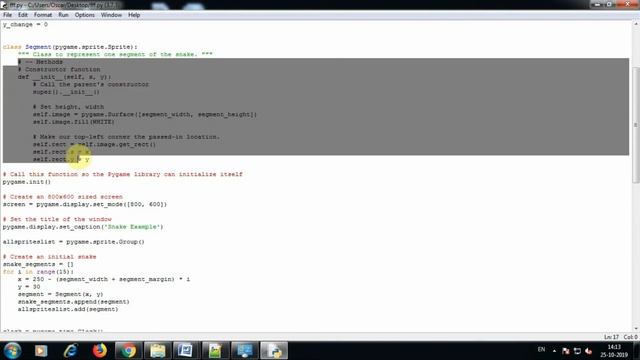Launch Internet Explorer from taskbar
640x360 pixels.
[x=70, y=351]
